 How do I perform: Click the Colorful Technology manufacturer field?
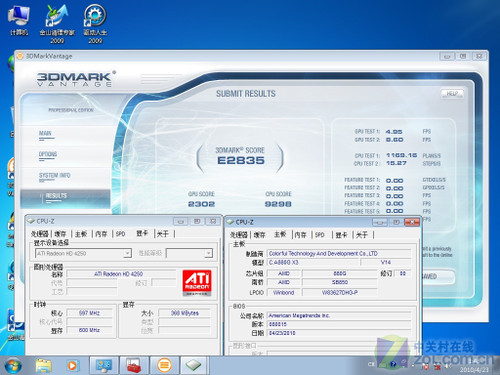click(x=339, y=254)
